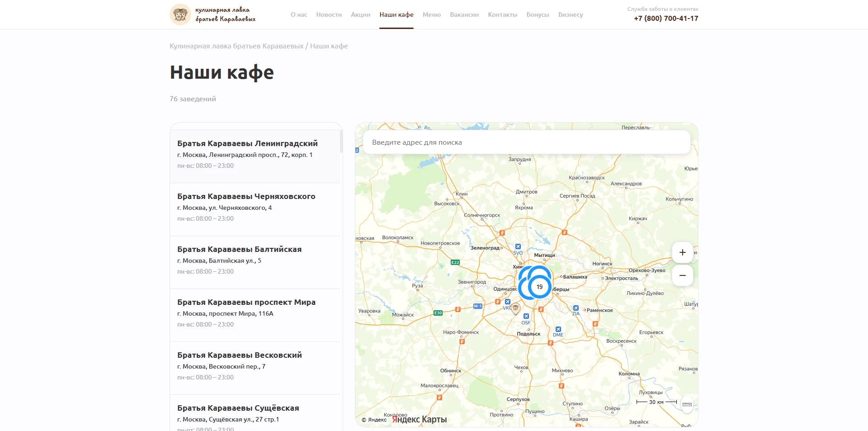
Task: Call the +7 (800) 700-41-17 number
Action: 665,19
